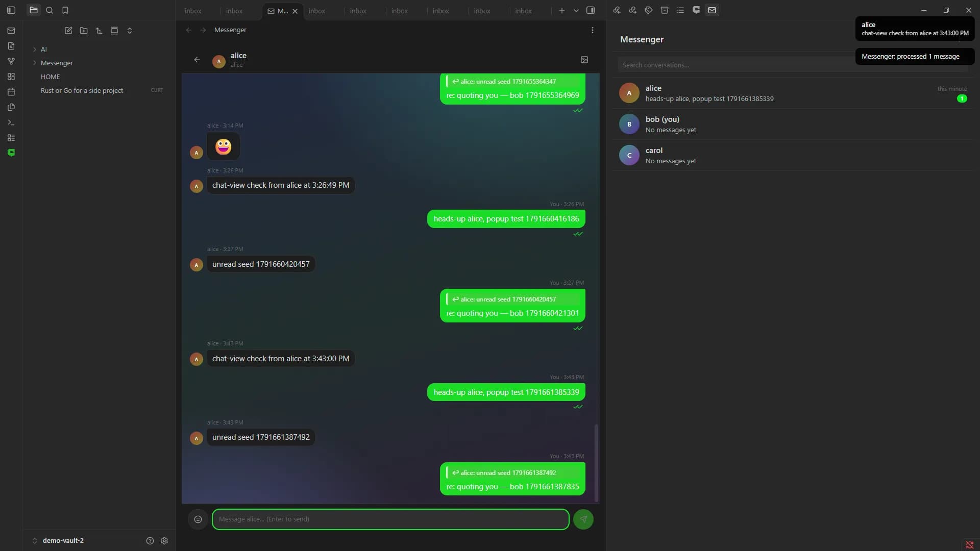The width and height of the screenshot is (980, 551).
Task: Open alice conversation in Messenger list
Action: pos(793,93)
